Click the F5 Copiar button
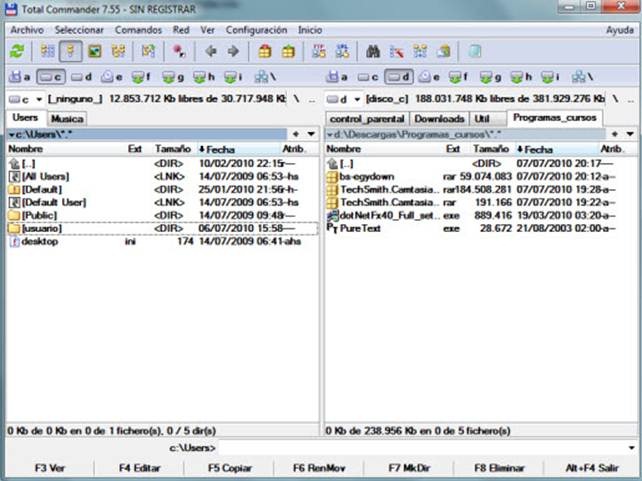This screenshot has height=481, width=642. tap(229, 468)
